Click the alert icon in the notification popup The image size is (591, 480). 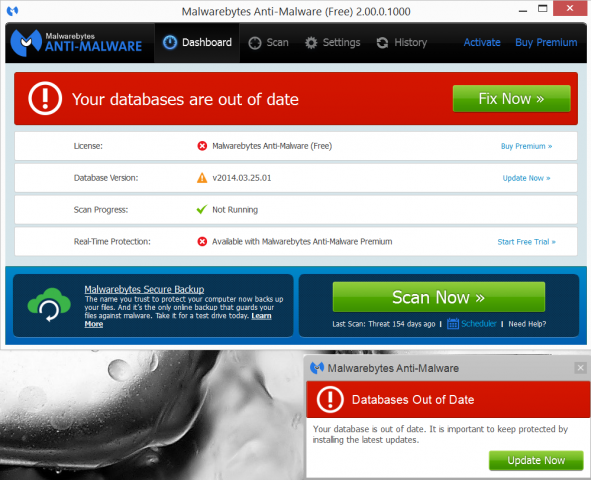(330, 399)
